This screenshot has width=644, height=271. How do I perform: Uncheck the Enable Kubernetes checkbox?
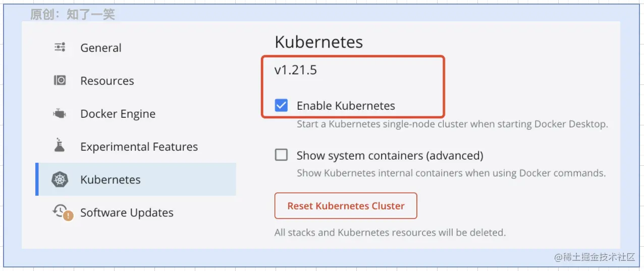281,105
